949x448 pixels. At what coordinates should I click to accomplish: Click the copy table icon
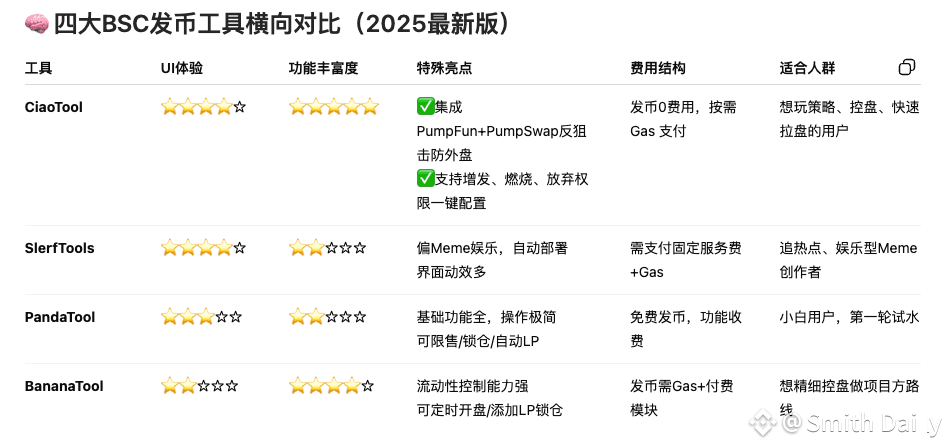pos(906,68)
